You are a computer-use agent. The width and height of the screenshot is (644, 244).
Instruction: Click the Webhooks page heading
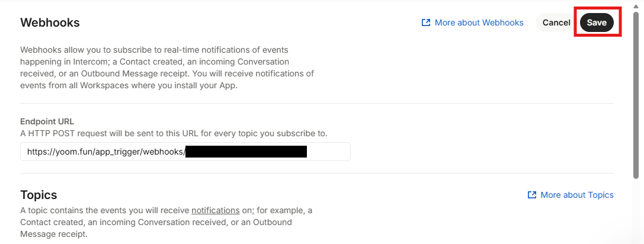coord(50,23)
